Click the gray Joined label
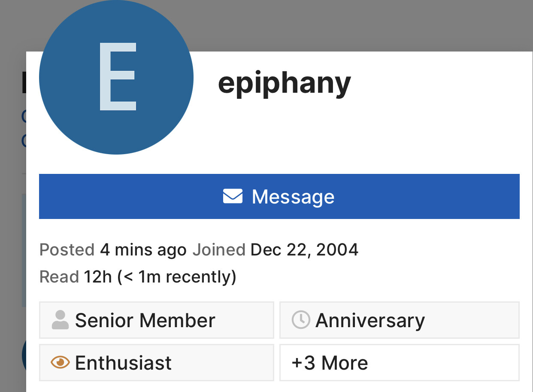533x392 pixels. [x=219, y=249]
